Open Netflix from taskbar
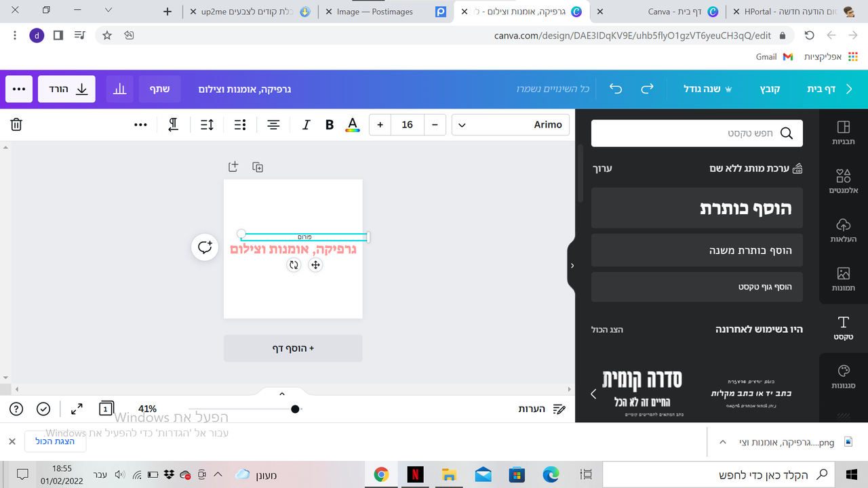This screenshot has width=868, height=488. click(x=415, y=474)
